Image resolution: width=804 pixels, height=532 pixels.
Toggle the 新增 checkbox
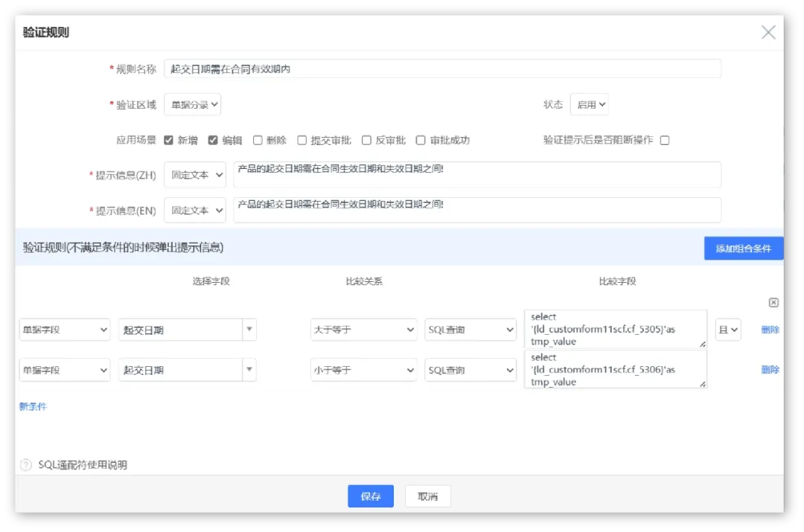(x=169, y=140)
